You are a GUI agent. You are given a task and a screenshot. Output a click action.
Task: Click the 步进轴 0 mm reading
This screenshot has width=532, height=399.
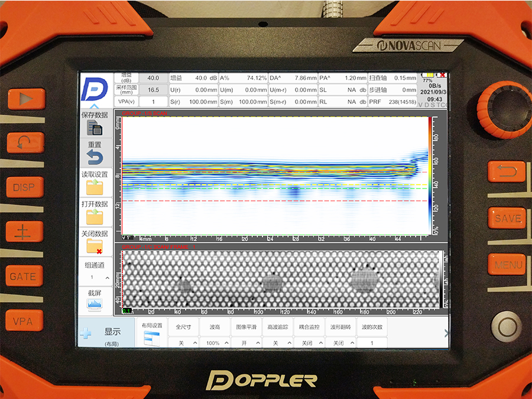tap(392, 90)
